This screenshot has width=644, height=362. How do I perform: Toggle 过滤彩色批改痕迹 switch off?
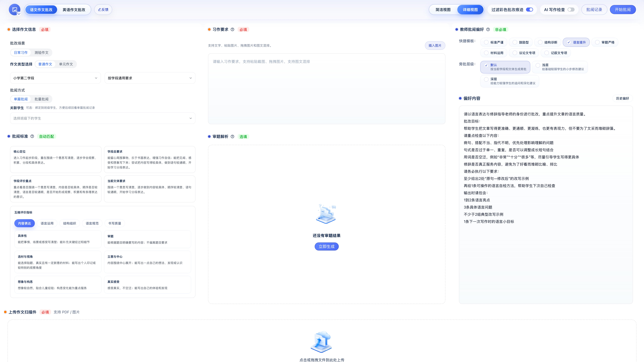point(530,10)
